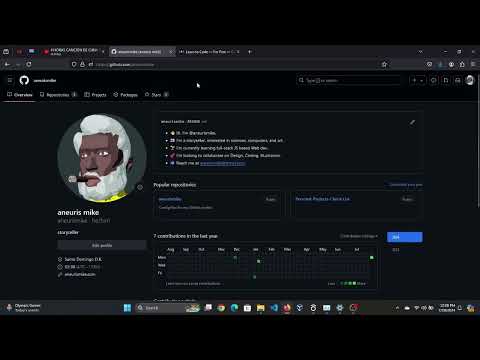Open Learn how we count contributions link
Screen dimensions: 480x360
193,284
